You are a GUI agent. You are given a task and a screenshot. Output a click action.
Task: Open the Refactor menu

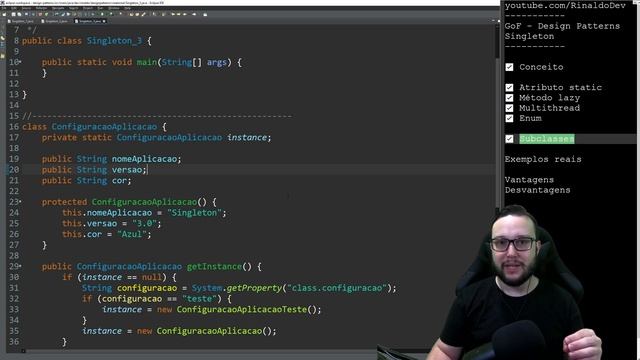tap(41, 8)
